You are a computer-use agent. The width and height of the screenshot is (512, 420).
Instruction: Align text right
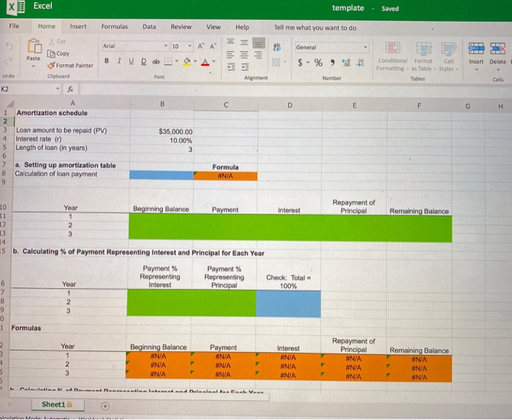coord(258,55)
